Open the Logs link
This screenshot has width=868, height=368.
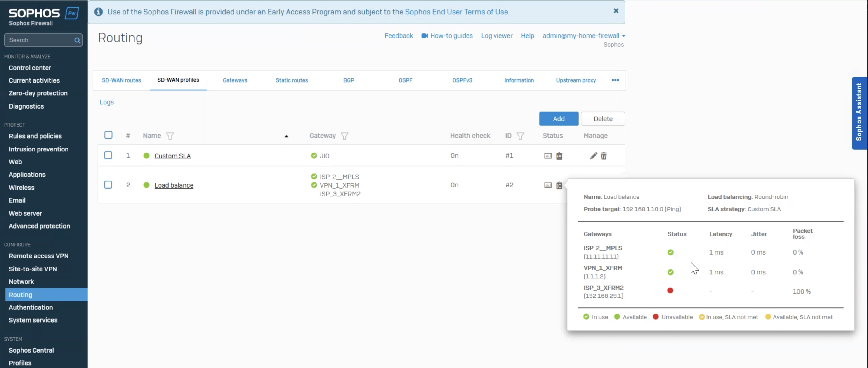106,102
